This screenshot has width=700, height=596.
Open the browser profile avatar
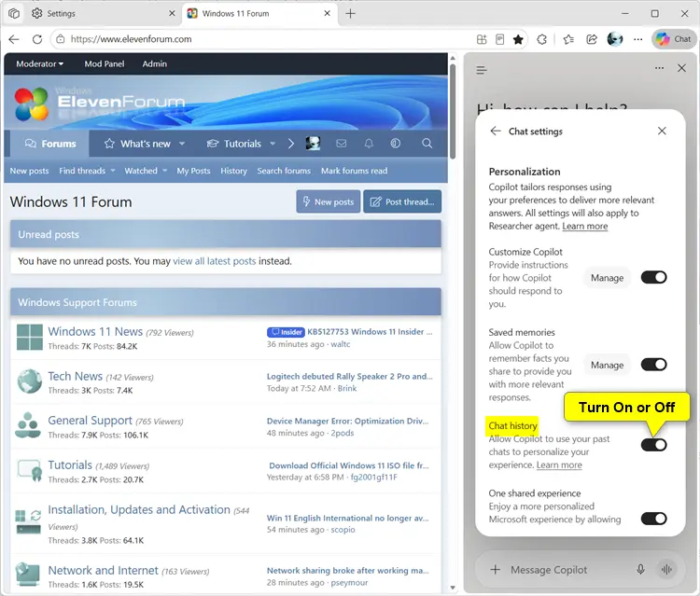point(615,39)
